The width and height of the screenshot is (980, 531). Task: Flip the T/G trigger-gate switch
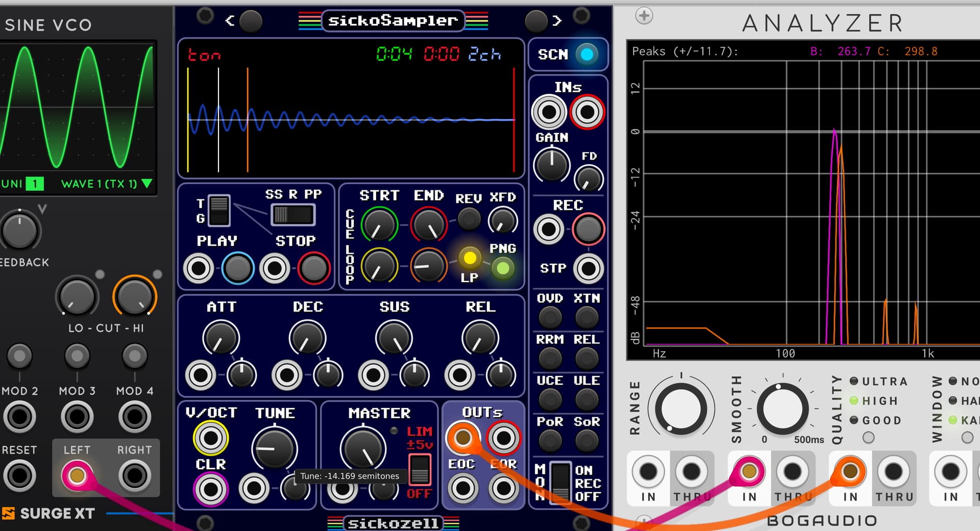coord(219,211)
